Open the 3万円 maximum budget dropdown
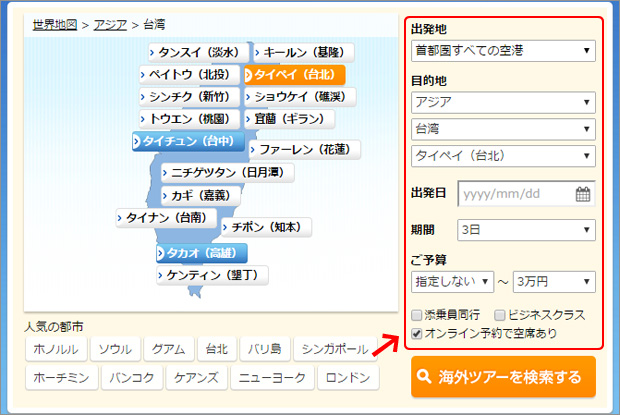This screenshot has height=415, width=620. click(x=553, y=281)
